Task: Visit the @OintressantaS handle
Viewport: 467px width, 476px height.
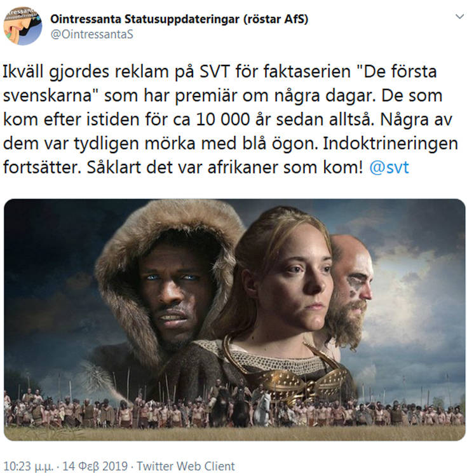Action: pos(92,34)
